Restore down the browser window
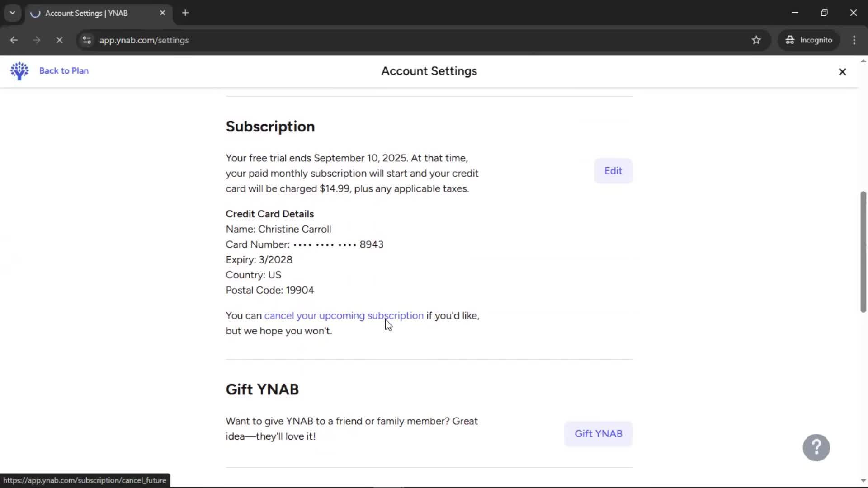 pos(824,13)
